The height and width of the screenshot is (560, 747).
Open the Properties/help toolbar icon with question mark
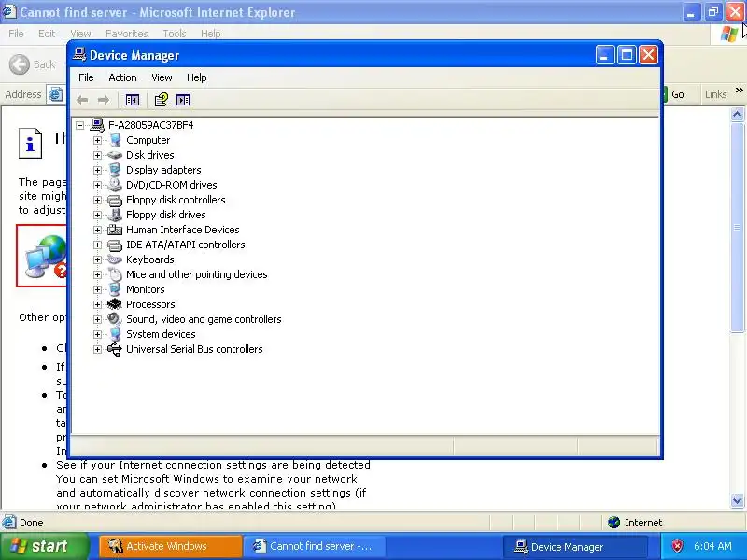click(x=161, y=100)
